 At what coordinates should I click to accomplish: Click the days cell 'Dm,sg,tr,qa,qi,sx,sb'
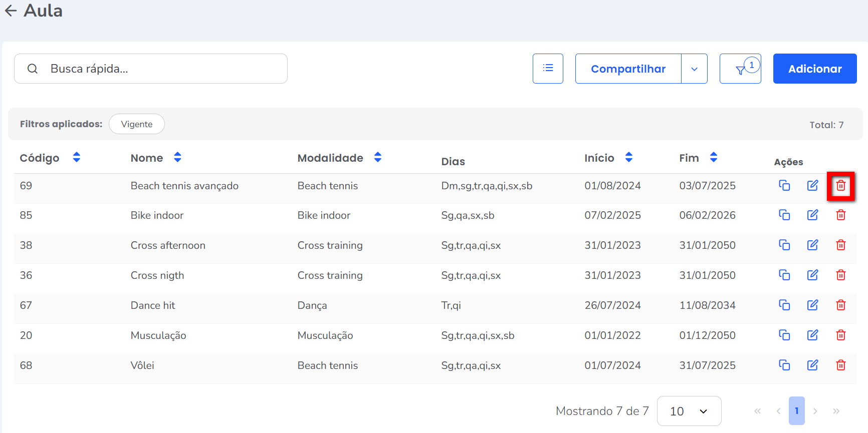[x=487, y=186]
